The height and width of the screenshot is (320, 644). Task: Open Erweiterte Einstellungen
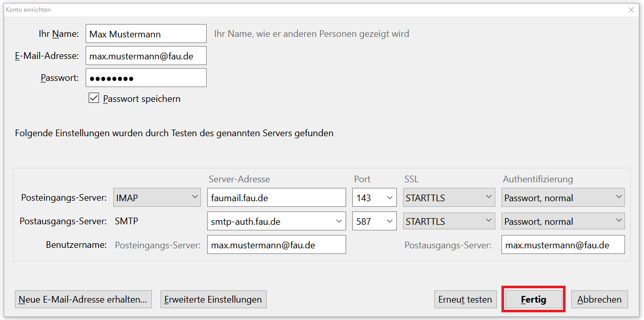213,300
